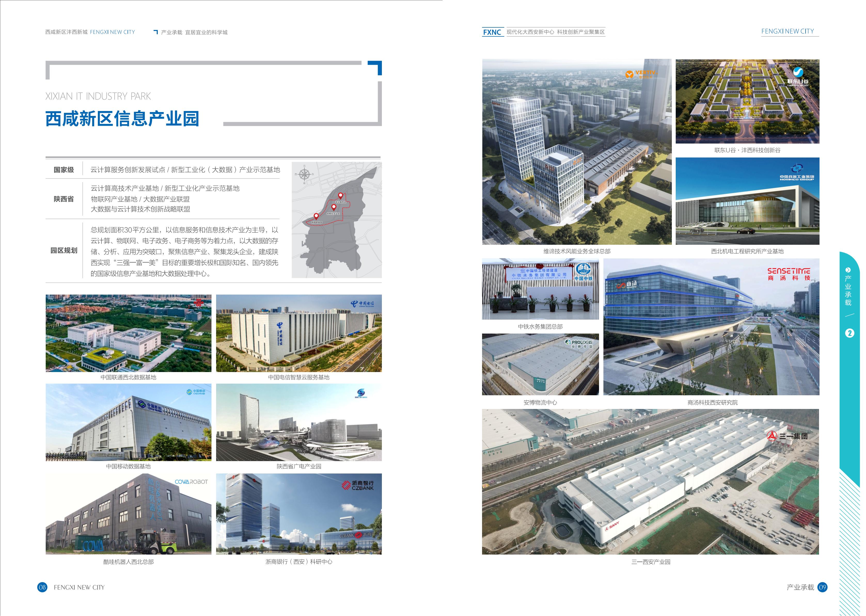Image resolution: width=866 pixels, height=616 pixels.
Task: Click caption 中国联通西北数据基地
Action: click(128, 377)
